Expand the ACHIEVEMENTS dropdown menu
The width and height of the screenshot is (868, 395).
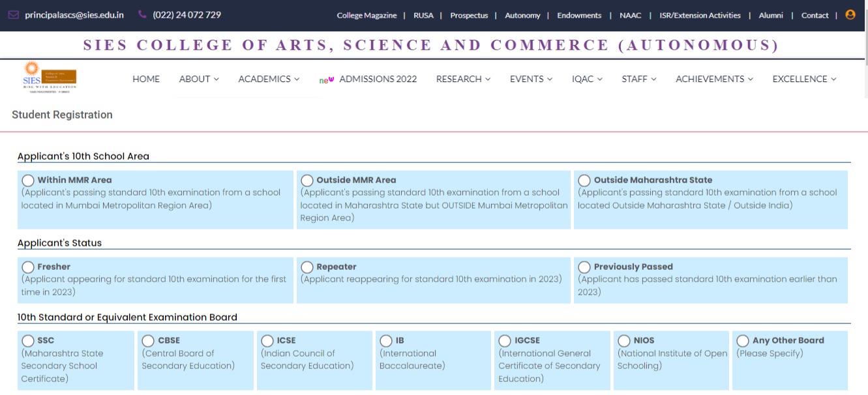click(714, 79)
